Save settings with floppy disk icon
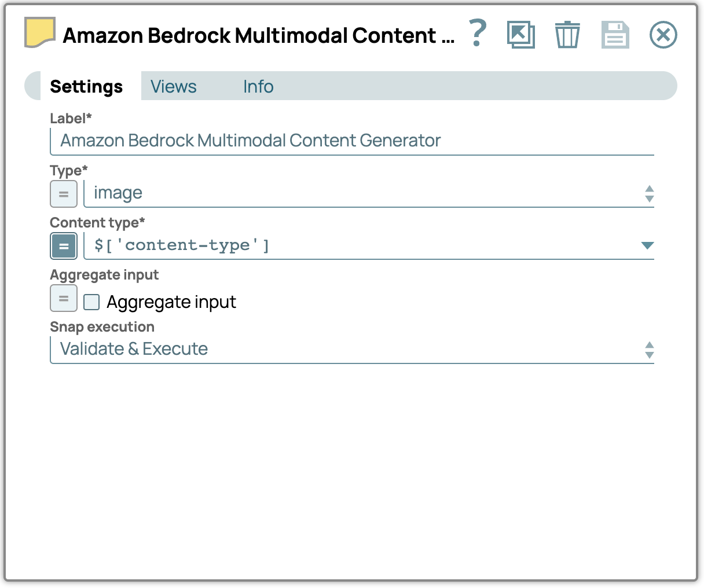 click(x=615, y=35)
